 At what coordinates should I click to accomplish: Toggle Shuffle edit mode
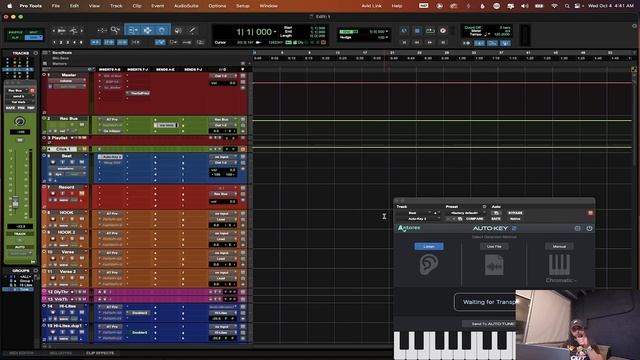pyautogui.click(x=16, y=32)
